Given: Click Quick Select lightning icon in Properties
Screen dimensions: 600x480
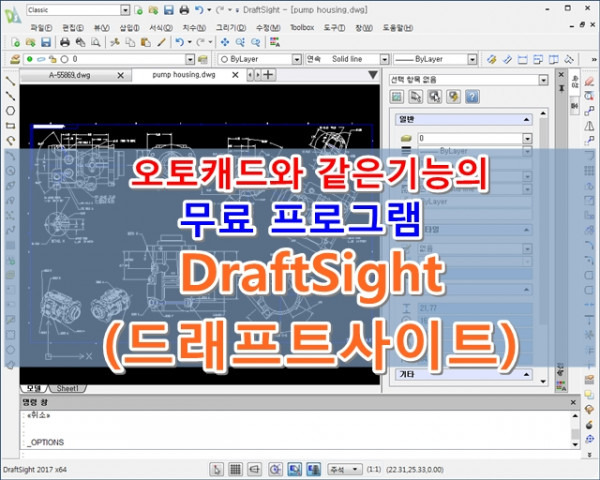Looking at the screenshot, I should point(453,96).
